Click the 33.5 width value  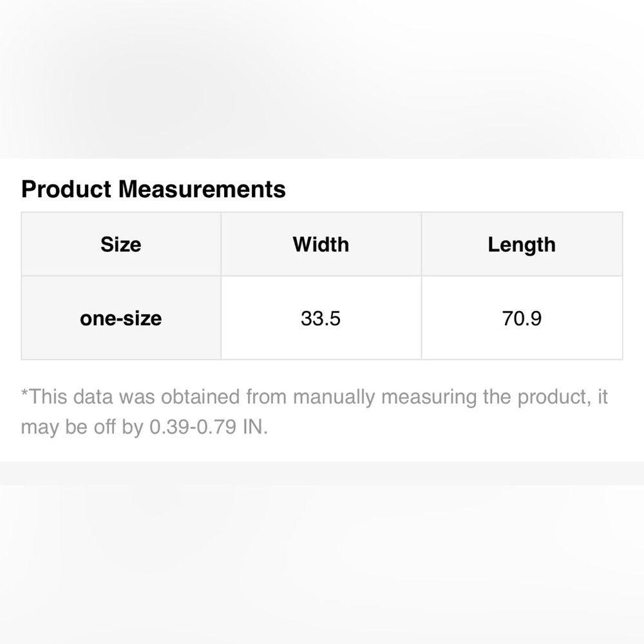(321, 318)
